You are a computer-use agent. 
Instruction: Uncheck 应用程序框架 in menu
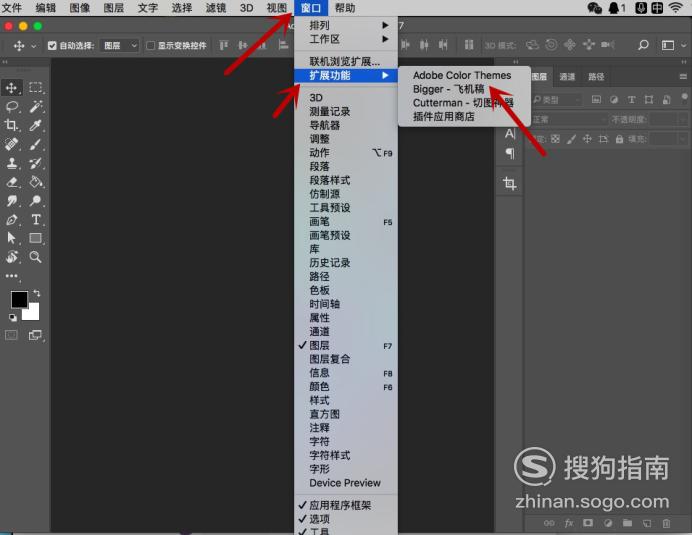(346, 505)
